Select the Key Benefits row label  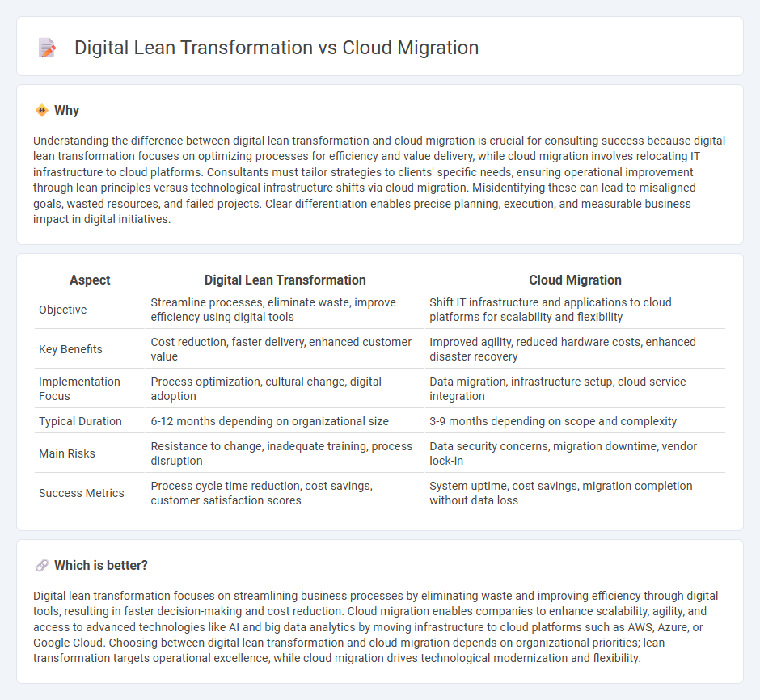pyautogui.click(x=70, y=349)
